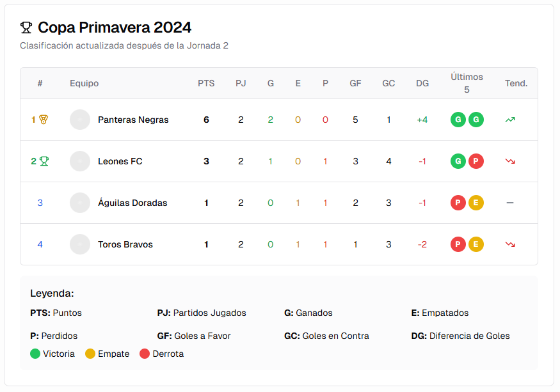Screen dimensions: 560x392
Task: Select the rank number 3 link
Action: (x=40, y=203)
